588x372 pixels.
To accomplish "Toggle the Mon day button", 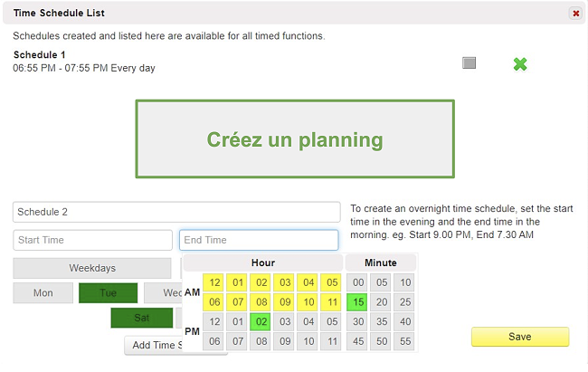I will (43, 292).
